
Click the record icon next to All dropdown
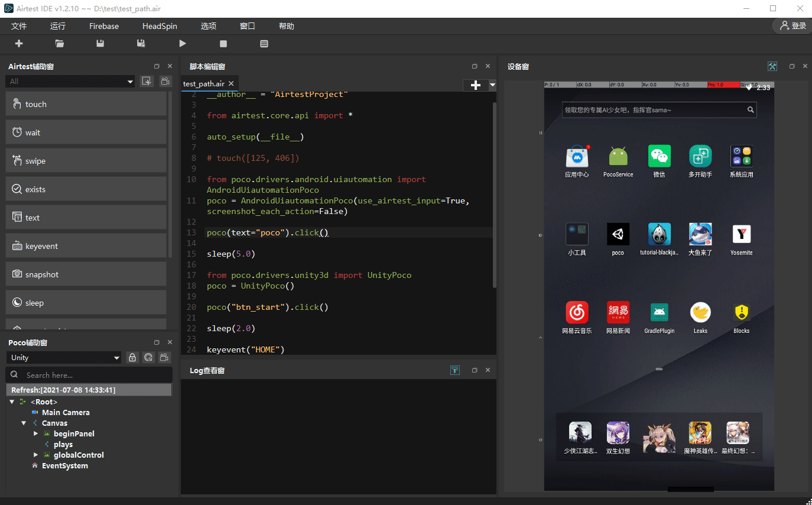coord(147,82)
